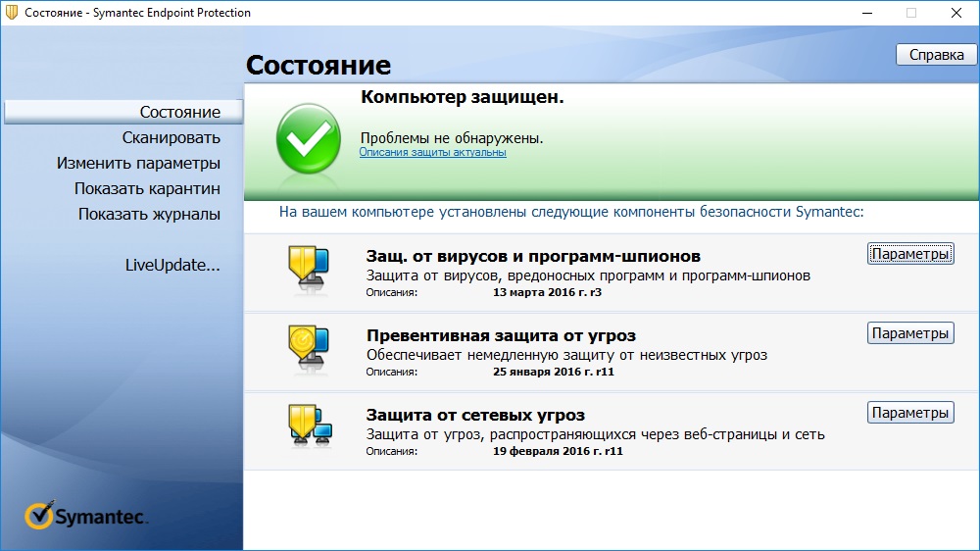Launch LiveUpdate... from the sidebar
This screenshot has height=551, width=980.
[x=172, y=265]
